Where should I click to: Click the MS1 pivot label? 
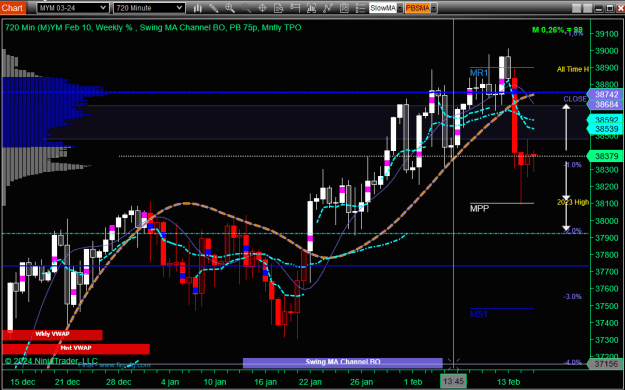[479, 314]
